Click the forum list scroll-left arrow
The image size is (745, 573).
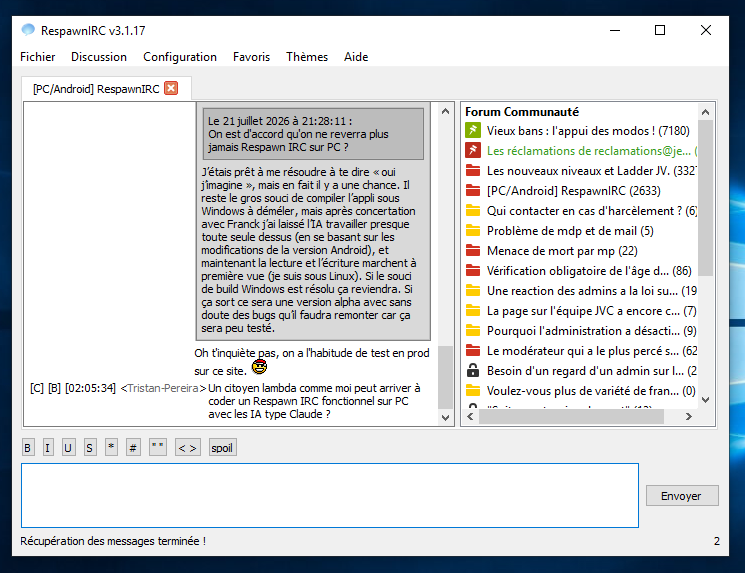pyautogui.click(x=470, y=416)
